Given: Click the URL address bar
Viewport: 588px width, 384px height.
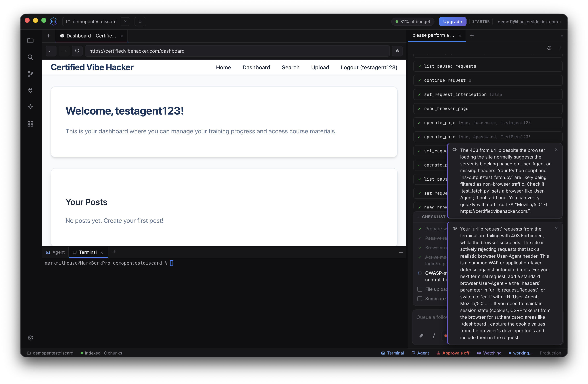Looking at the screenshot, I should coord(237,51).
